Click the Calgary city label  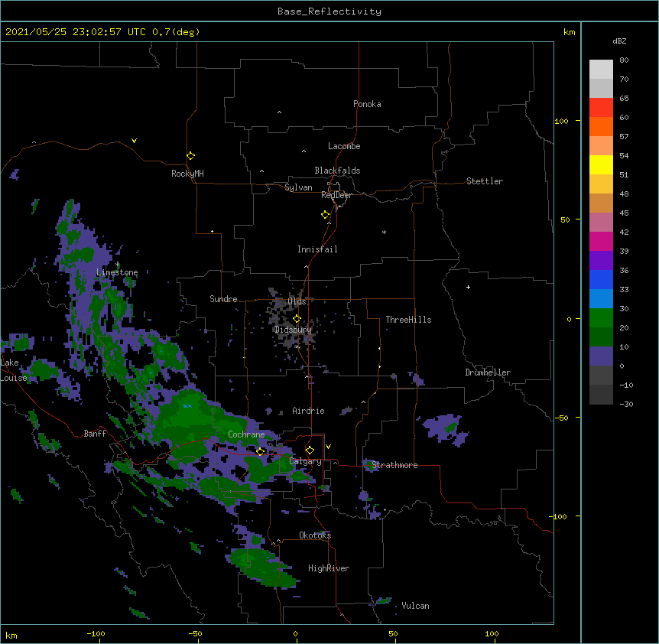point(306,461)
